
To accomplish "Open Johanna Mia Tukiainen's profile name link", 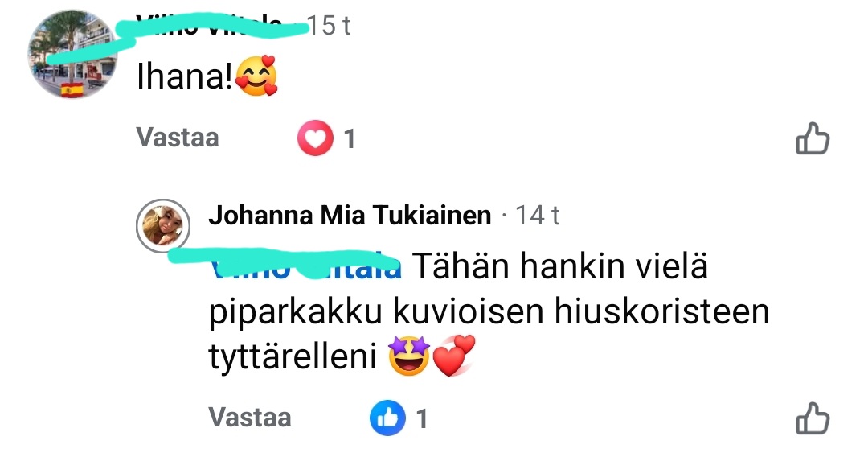I will (x=350, y=215).
